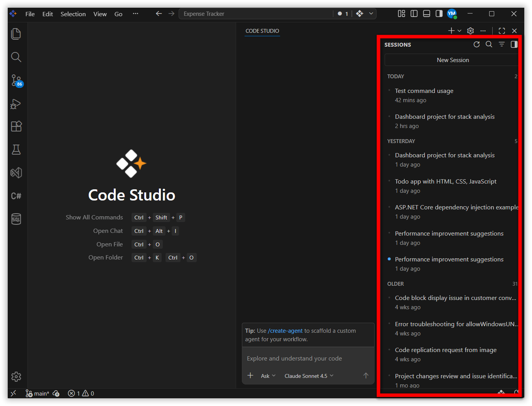Click the Visual Studio icon in the activity bar
This screenshot has height=406, width=532.
(16, 173)
